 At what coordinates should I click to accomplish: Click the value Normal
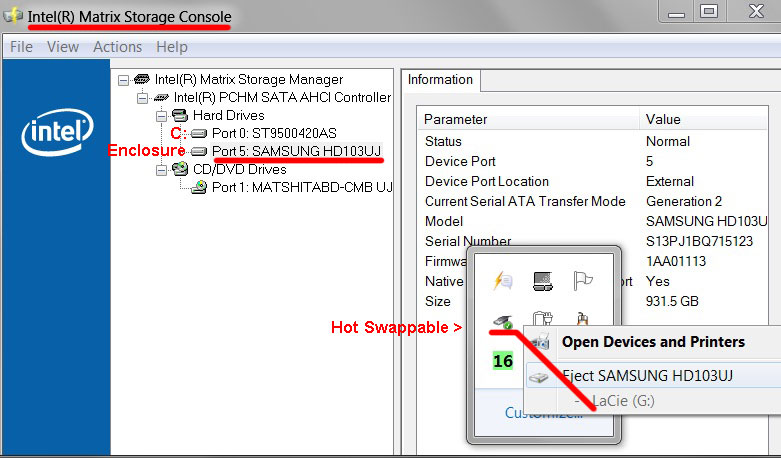coord(667,141)
